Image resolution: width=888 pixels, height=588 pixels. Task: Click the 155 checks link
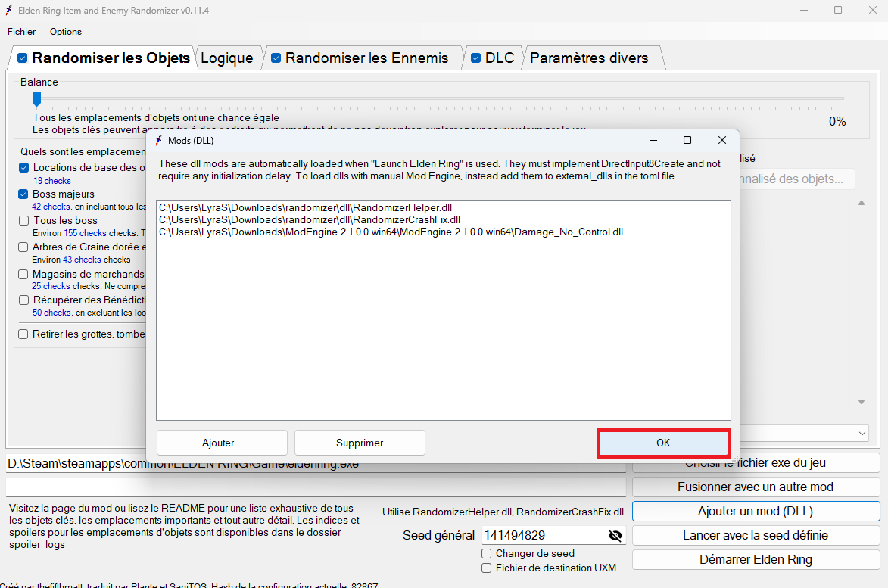pos(85,233)
